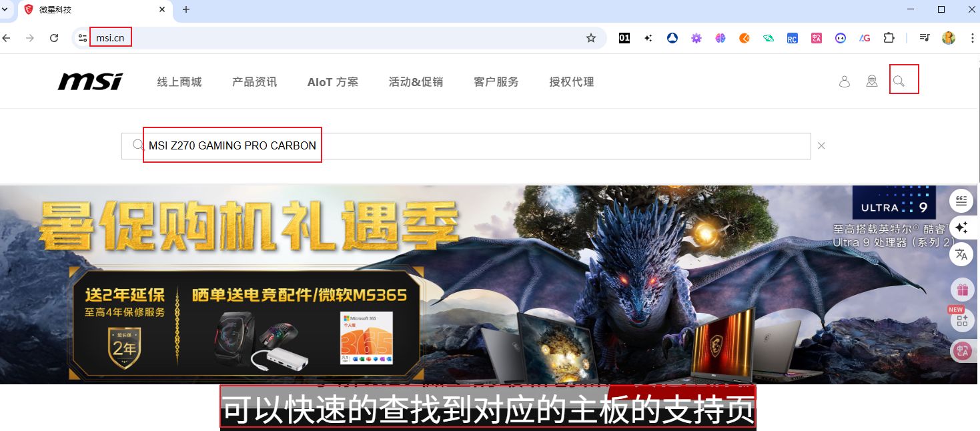Click the floating pink translate circle button
This screenshot has height=431, width=980.
(962, 351)
